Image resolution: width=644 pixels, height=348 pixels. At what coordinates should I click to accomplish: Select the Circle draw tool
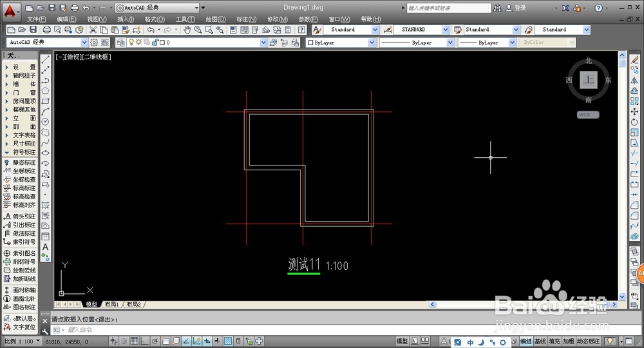pos(46,122)
